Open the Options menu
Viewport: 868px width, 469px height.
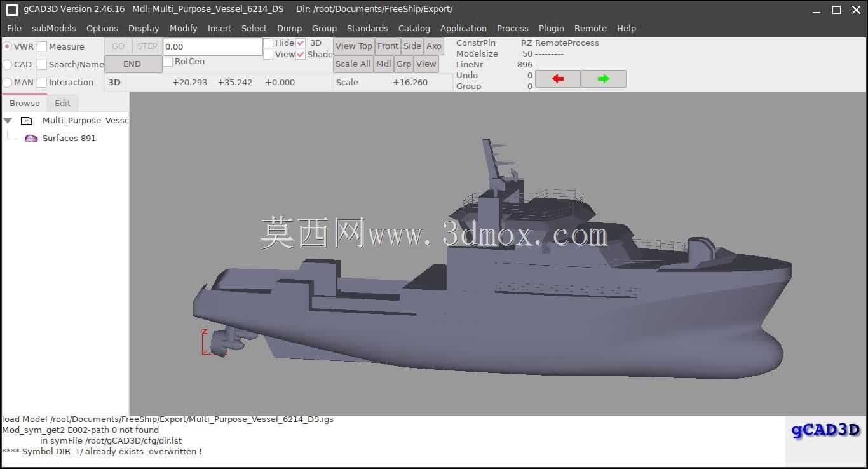[x=102, y=28]
